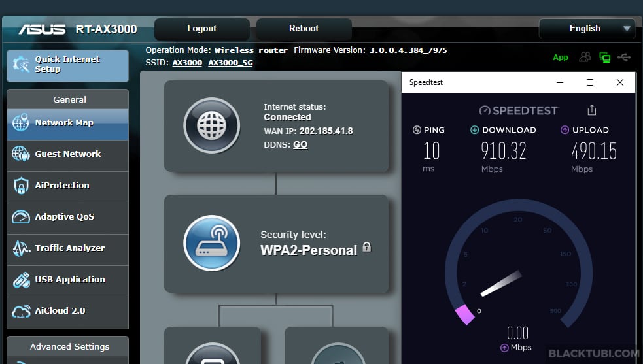This screenshot has width=643, height=364.
Task: Open Adaptive QoS page
Action: coord(67,218)
